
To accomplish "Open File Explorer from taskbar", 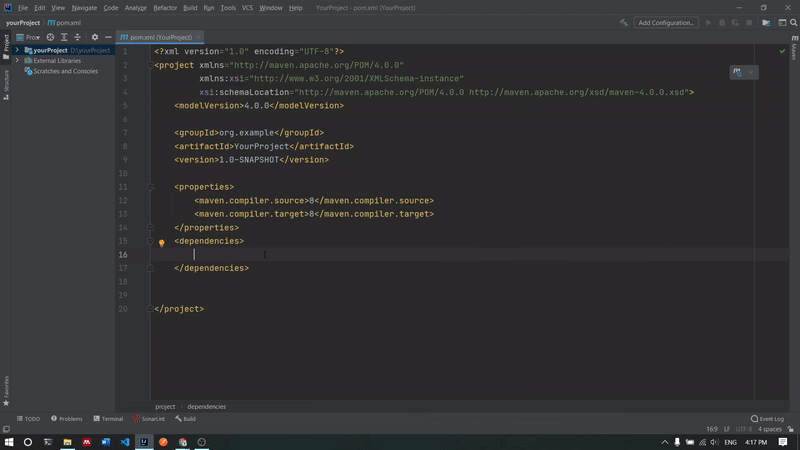I will pos(67,442).
